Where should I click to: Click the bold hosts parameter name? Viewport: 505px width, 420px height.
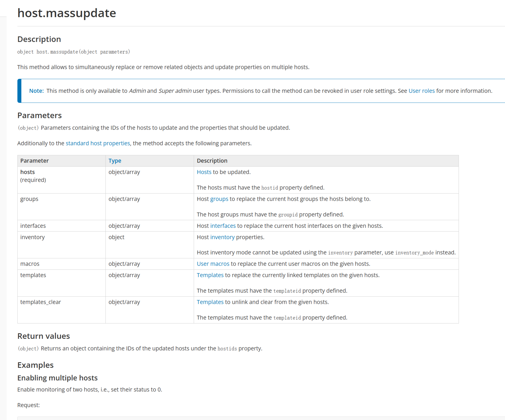pos(27,172)
